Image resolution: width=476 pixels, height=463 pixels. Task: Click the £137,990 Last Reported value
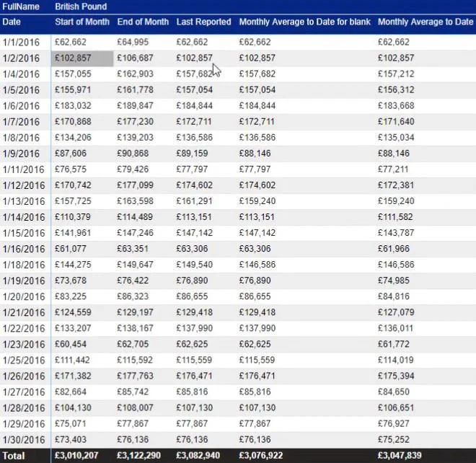(194, 328)
